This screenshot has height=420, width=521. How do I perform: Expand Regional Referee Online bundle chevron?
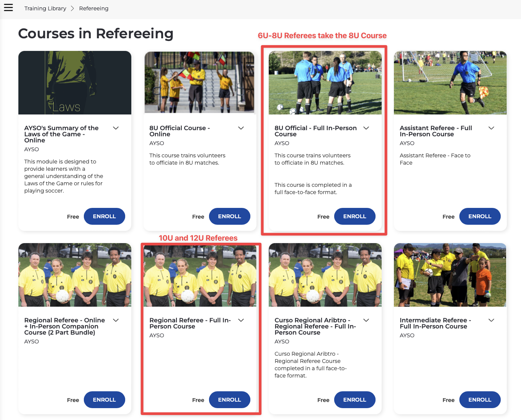[116, 320]
